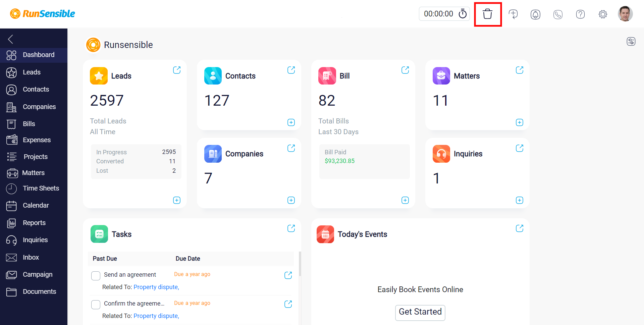Open Contacts card external link icon
Viewport: 644px width, 325px height.
291,70
